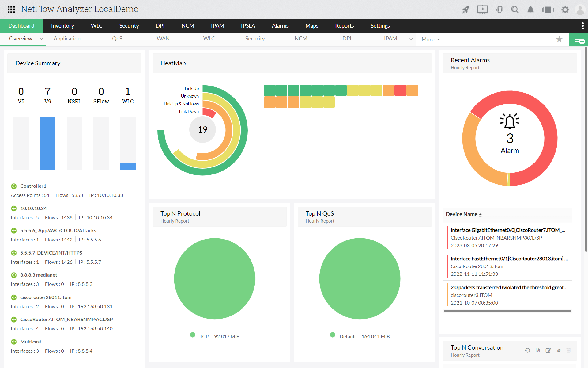Image resolution: width=588 pixels, height=368 pixels.
Task: Open the Alarms menu tab
Action: tap(280, 26)
